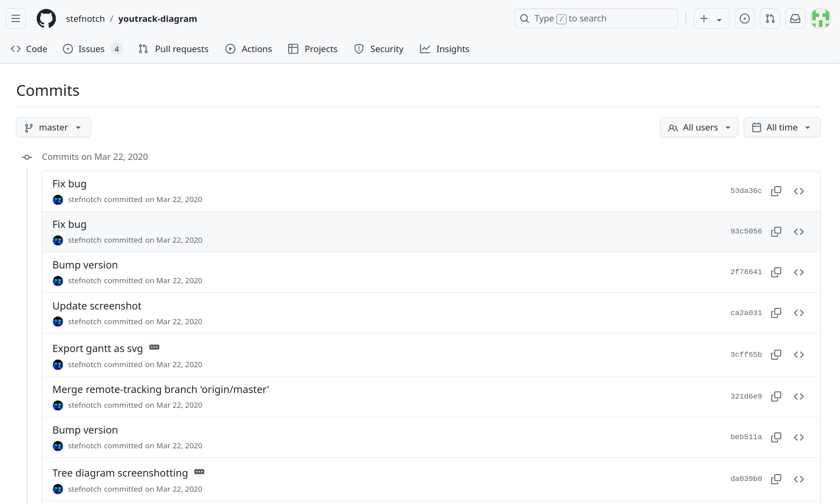Toggle Issues tab with badge 4
The width and height of the screenshot is (840, 504).
pyautogui.click(x=93, y=49)
